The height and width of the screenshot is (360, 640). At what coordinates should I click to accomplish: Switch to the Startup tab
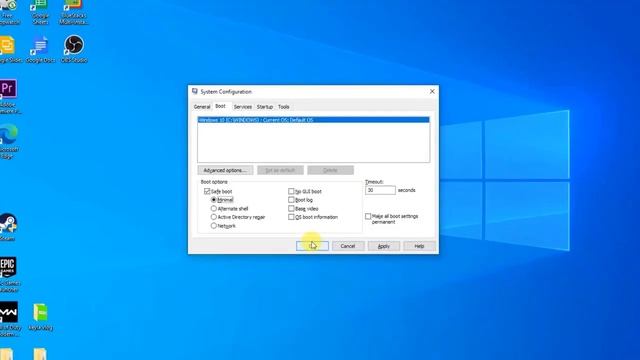[264, 107]
